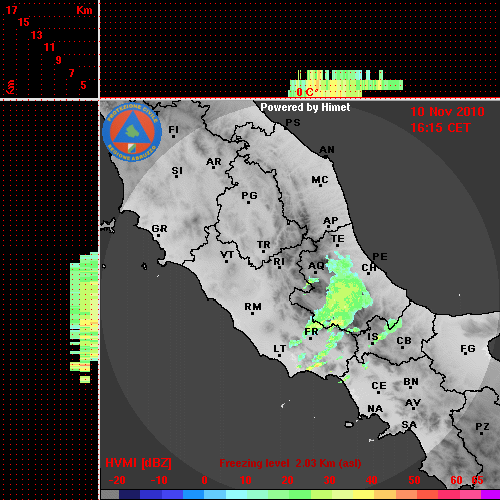Click the dark blue segment of the color bar

[129, 495]
